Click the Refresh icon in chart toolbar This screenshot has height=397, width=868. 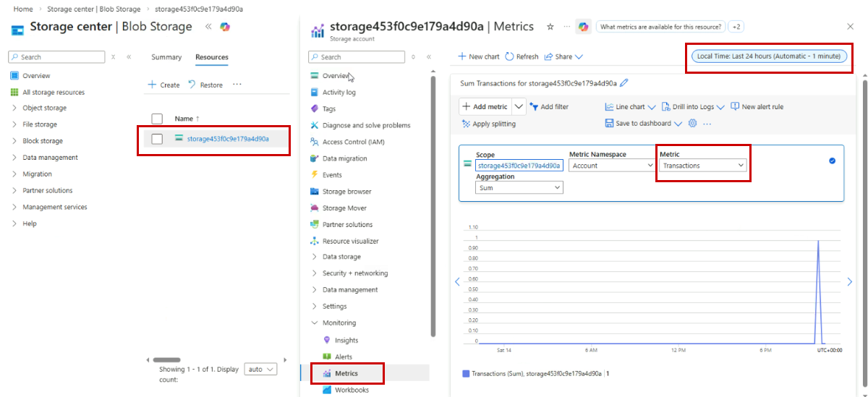coord(509,56)
